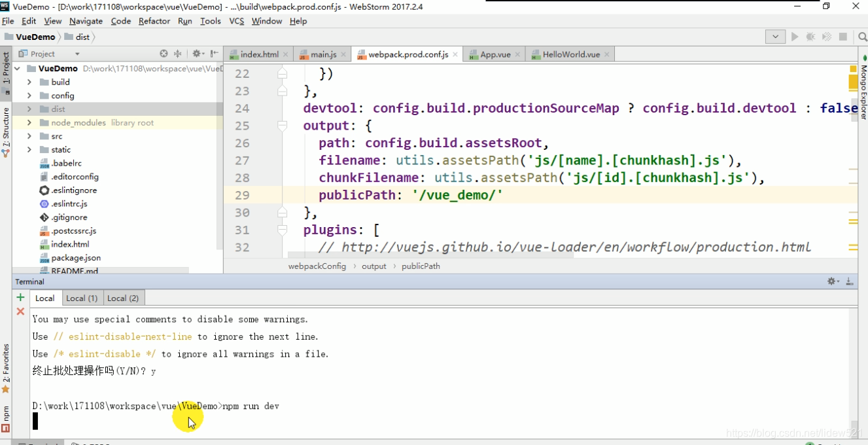Click the publicPath editor breadcrumb
The height and width of the screenshot is (445, 868).
pyautogui.click(x=421, y=266)
